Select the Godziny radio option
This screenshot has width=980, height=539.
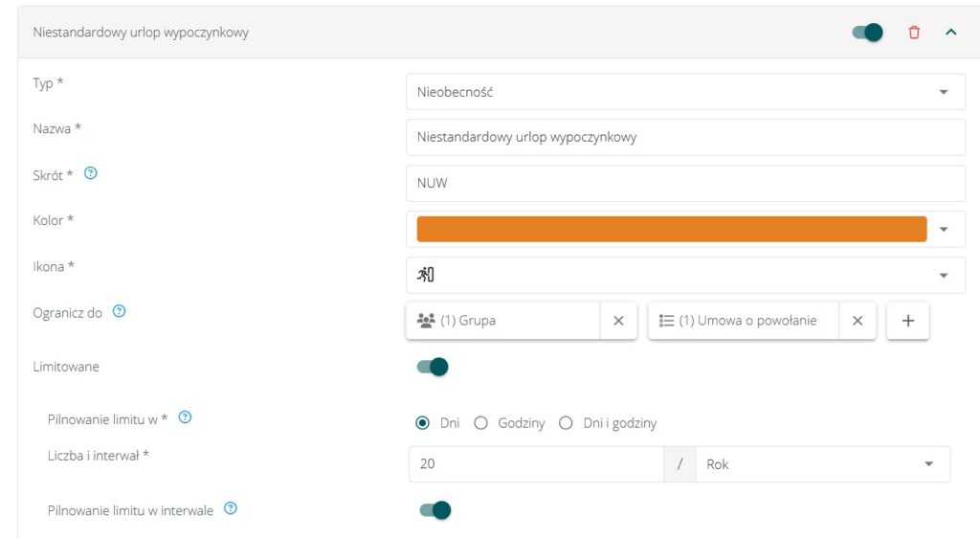481,423
